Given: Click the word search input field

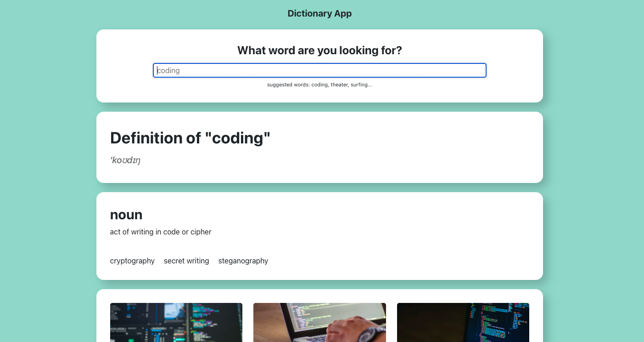Looking at the screenshot, I should click(319, 70).
